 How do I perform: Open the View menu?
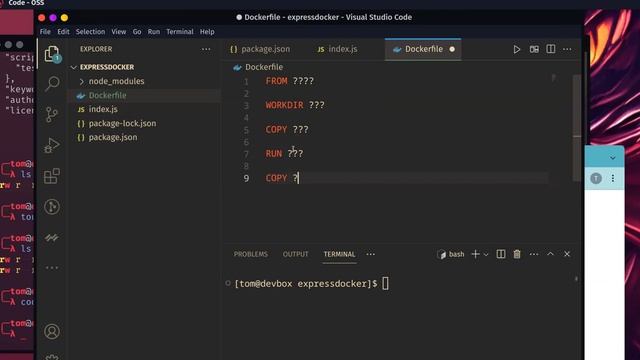click(119, 32)
